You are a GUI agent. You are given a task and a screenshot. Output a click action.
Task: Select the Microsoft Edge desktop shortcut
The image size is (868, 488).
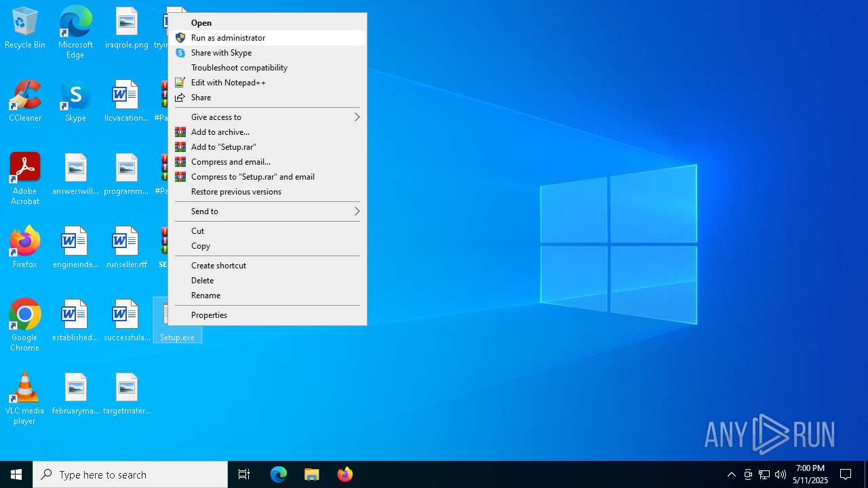[75, 33]
